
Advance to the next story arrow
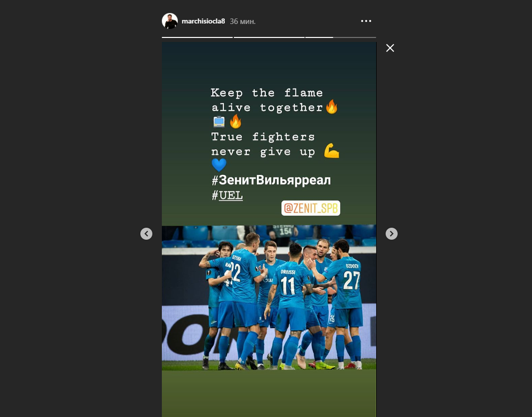pyautogui.click(x=392, y=234)
